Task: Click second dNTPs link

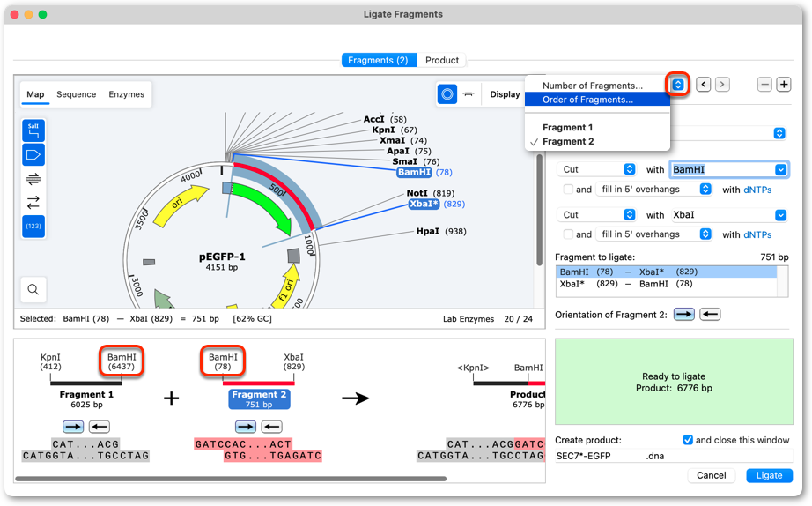Action: 757,234
